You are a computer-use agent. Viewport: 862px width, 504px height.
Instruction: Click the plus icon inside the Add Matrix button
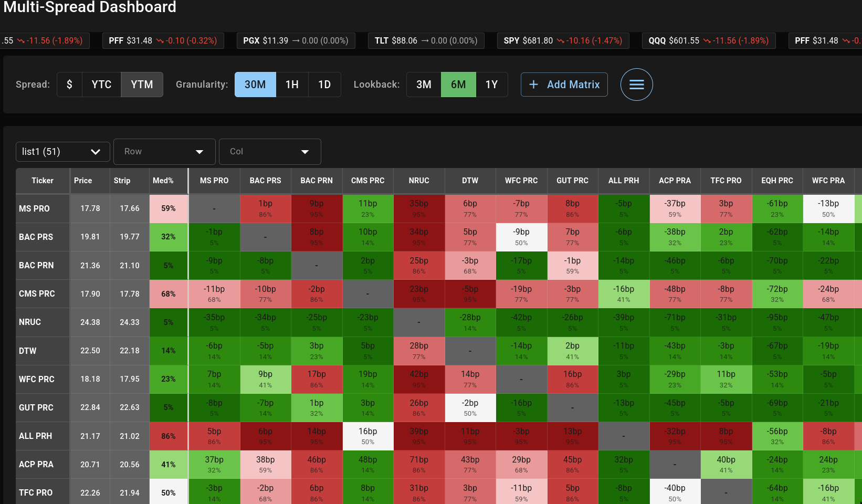[533, 85]
